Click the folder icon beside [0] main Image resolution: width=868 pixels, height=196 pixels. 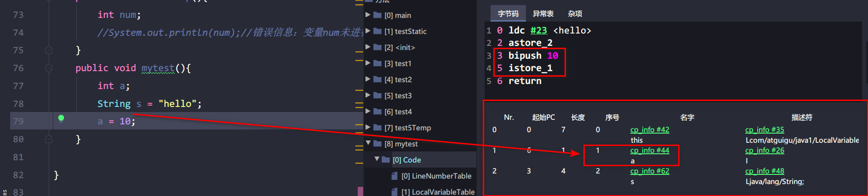(377, 15)
